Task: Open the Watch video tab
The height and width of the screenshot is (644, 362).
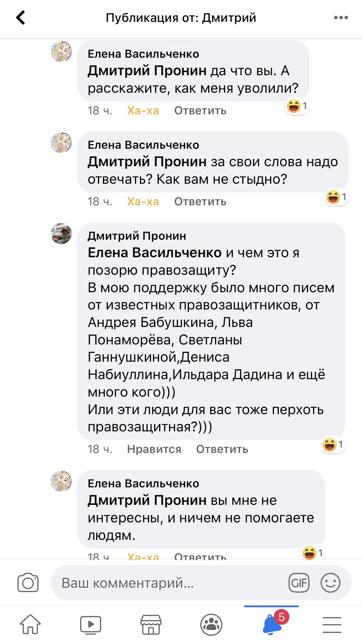Action: 91,624
